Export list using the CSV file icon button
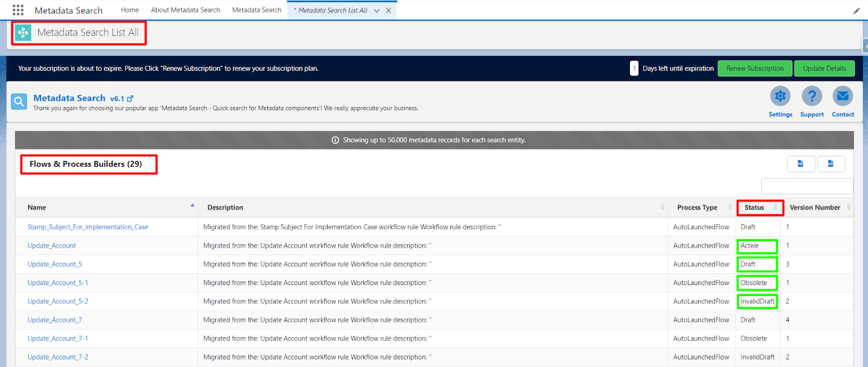Screen dimensions: 868x367 point(831,164)
